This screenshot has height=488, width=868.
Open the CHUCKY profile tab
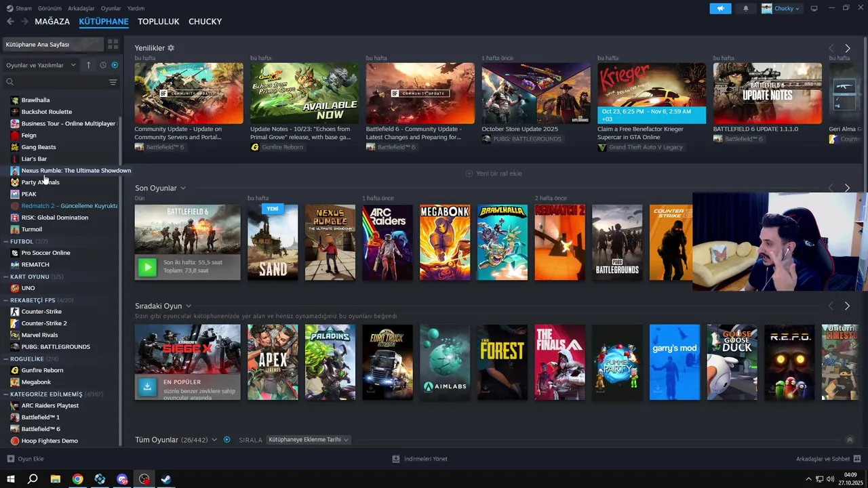point(205,22)
